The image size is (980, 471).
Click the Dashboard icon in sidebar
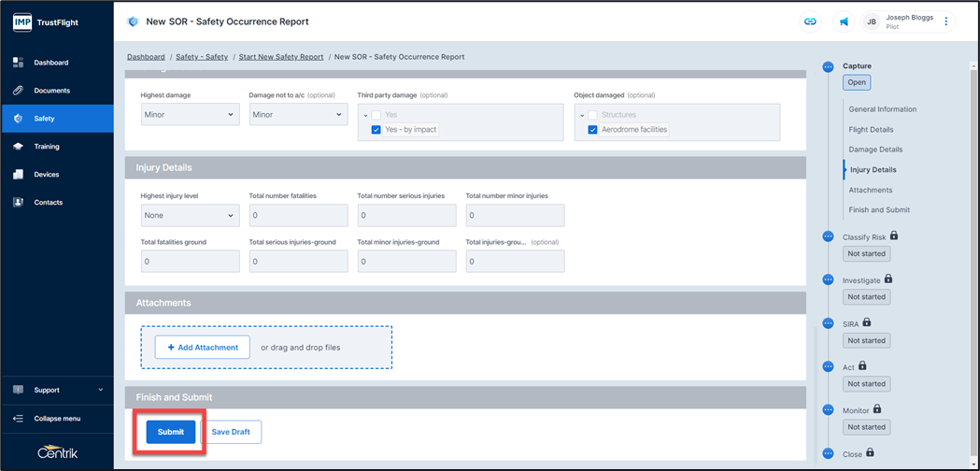[x=18, y=63]
